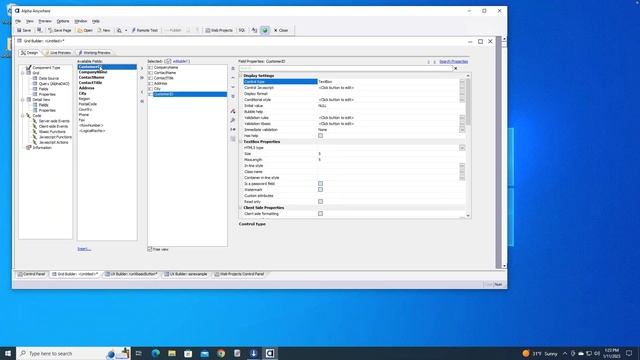640x360 pixels.
Task: Open the Immediate validation dropdown
Action: click(x=462, y=130)
